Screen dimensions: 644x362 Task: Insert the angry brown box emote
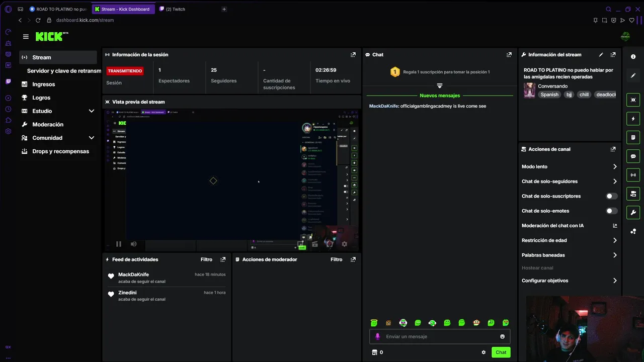388,323
